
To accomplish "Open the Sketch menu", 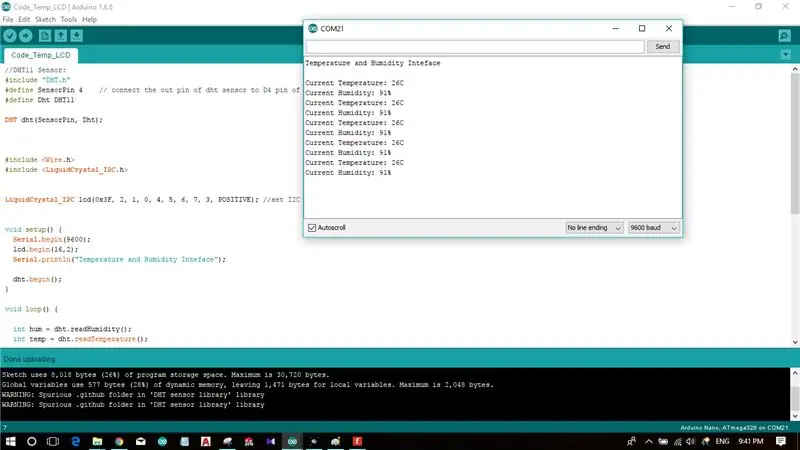I will (x=45, y=19).
